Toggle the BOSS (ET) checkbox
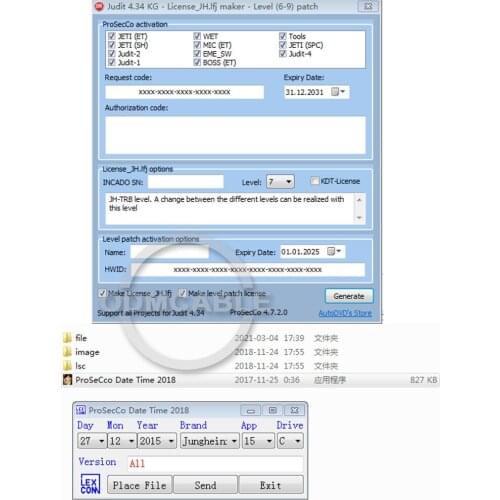This screenshot has height=500, width=500. click(197, 62)
